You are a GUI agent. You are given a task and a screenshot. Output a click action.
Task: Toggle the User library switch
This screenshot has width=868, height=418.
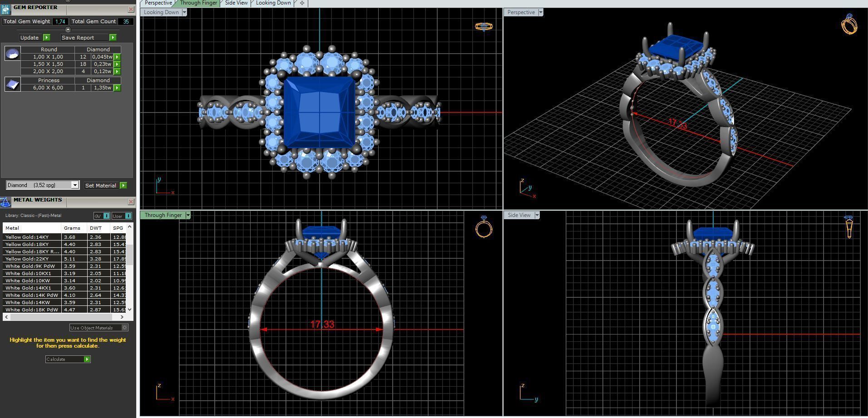click(x=122, y=216)
